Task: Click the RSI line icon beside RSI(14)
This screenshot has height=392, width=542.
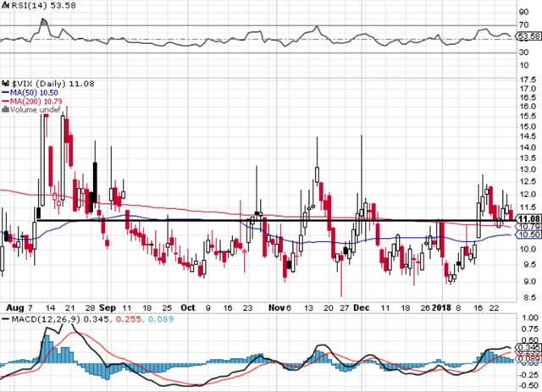Action: pyautogui.click(x=7, y=6)
